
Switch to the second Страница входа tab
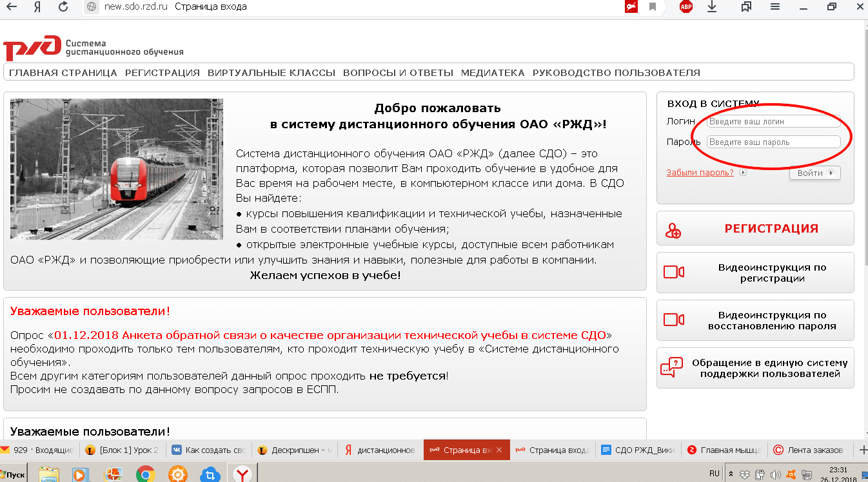(553, 450)
